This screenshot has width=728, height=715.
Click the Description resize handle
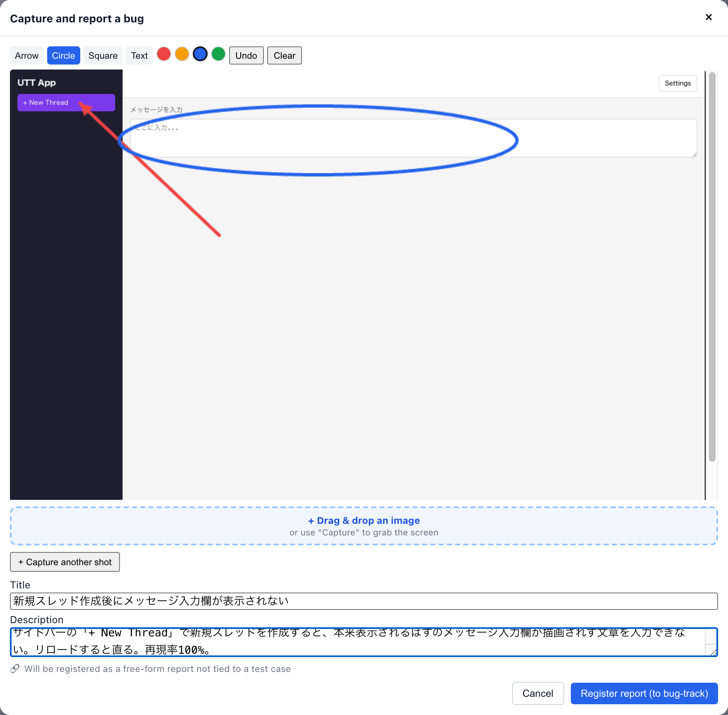[713, 652]
